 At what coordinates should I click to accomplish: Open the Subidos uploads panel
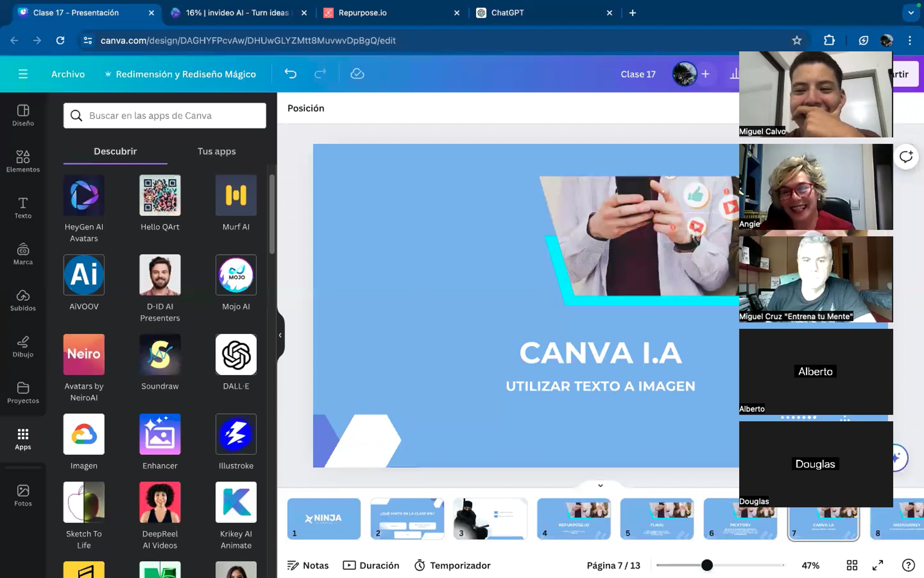click(x=23, y=300)
